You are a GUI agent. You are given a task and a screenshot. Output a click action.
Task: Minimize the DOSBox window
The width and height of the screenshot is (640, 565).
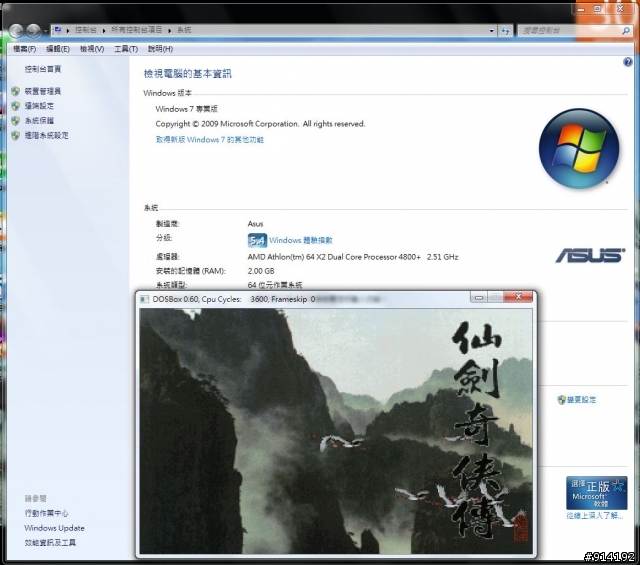[x=479, y=297]
